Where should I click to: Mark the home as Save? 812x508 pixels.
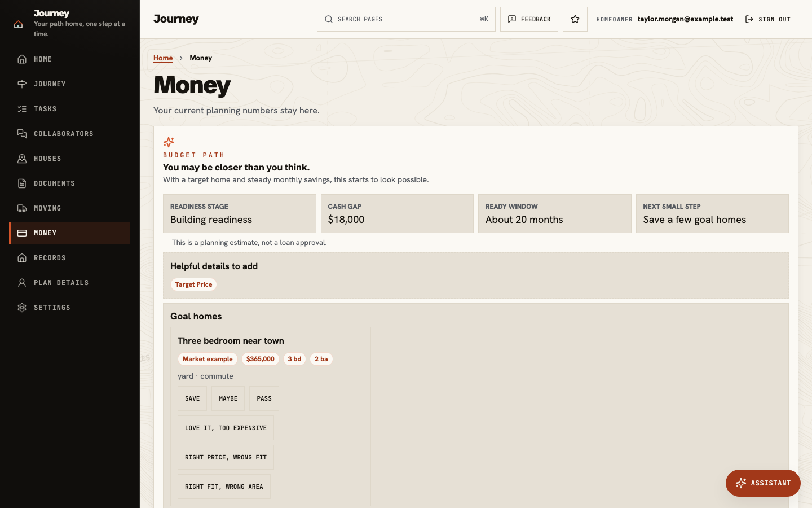(192, 398)
